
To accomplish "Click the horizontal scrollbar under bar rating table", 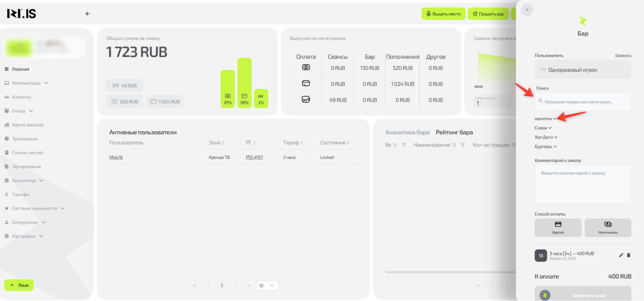I will click(450, 272).
